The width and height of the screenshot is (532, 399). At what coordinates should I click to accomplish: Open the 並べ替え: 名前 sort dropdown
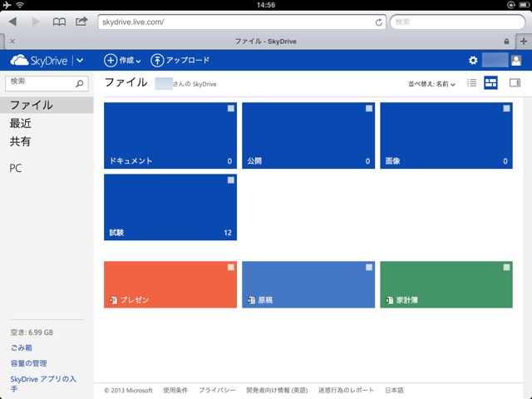pyautogui.click(x=431, y=84)
